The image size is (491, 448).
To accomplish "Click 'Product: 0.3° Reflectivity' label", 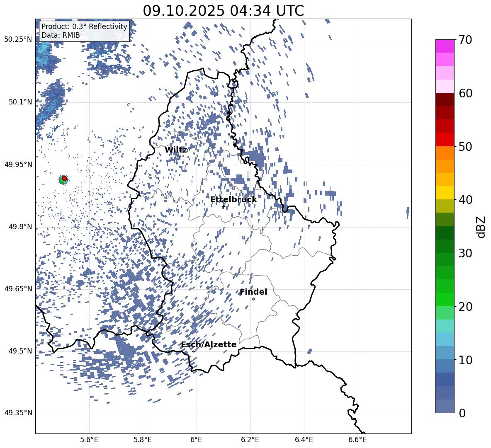I will coord(84,27).
